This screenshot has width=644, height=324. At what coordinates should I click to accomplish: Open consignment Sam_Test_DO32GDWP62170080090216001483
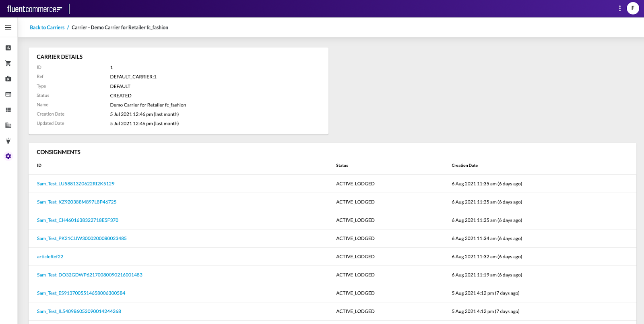tap(89, 275)
